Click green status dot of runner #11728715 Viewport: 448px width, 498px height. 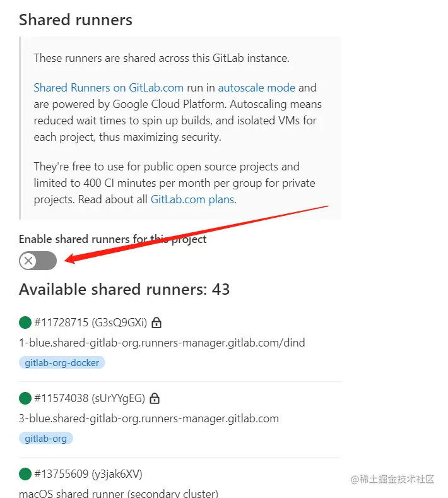click(25, 323)
